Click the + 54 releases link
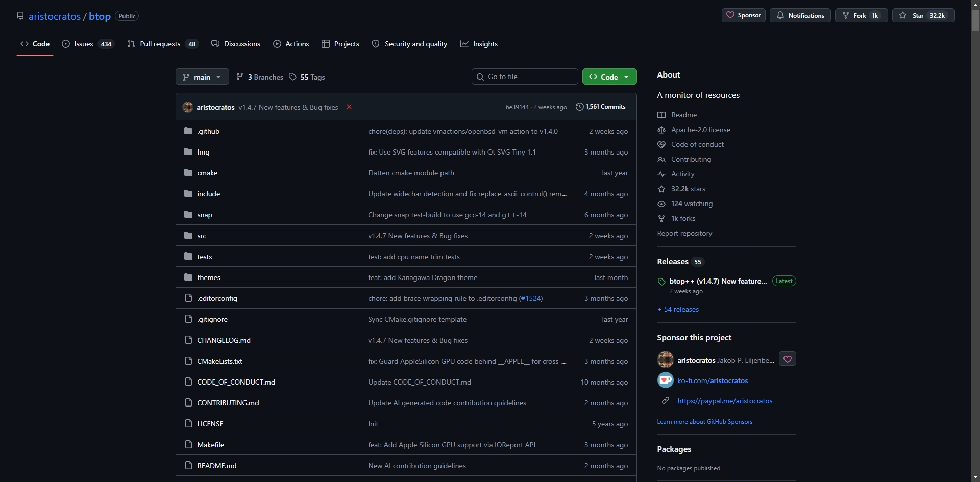Image resolution: width=980 pixels, height=482 pixels. tap(678, 309)
